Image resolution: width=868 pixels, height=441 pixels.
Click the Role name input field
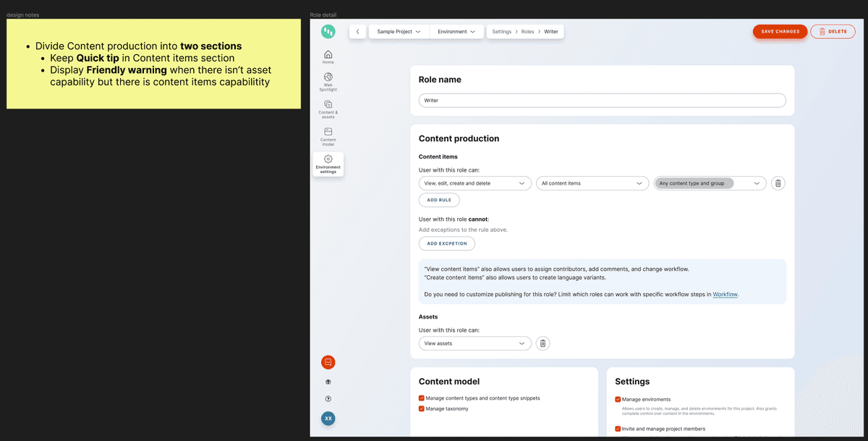click(602, 101)
